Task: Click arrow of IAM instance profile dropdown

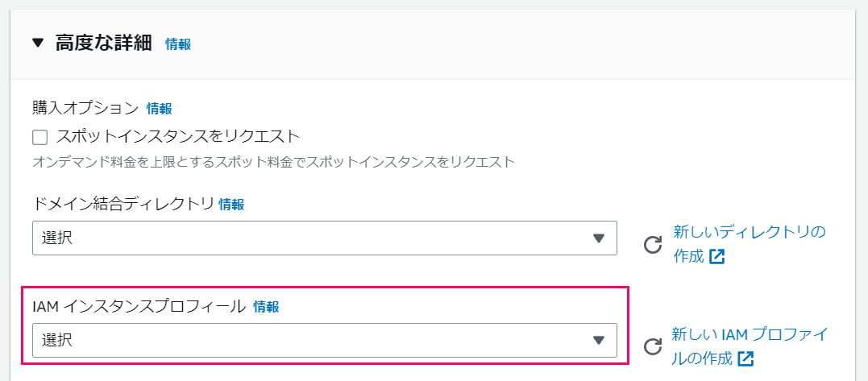Action: (x=598, y=340)
